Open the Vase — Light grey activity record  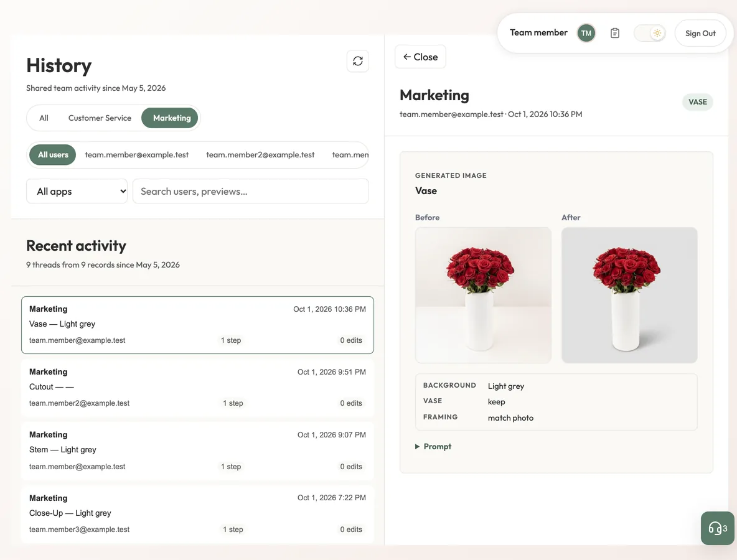click(x=197, y=325)
